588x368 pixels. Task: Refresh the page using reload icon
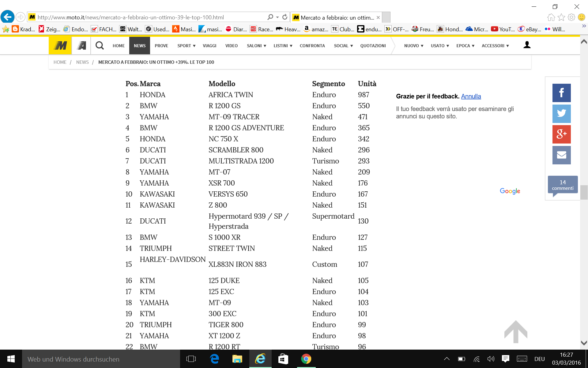point(285,17)
